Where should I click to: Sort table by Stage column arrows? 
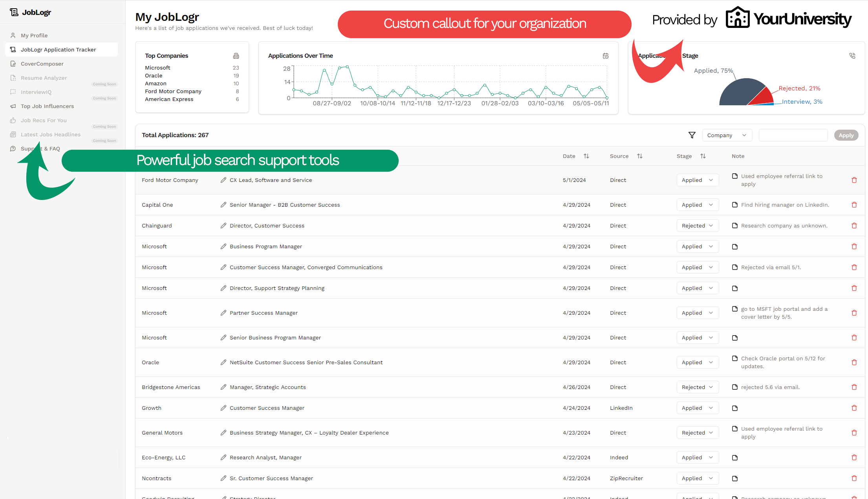(x=703, y=156)
